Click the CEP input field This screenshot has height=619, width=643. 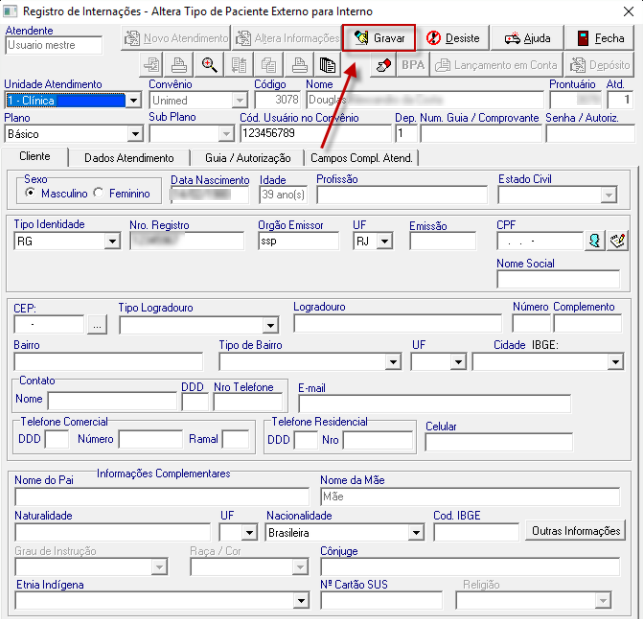click(x=49, y=325)
